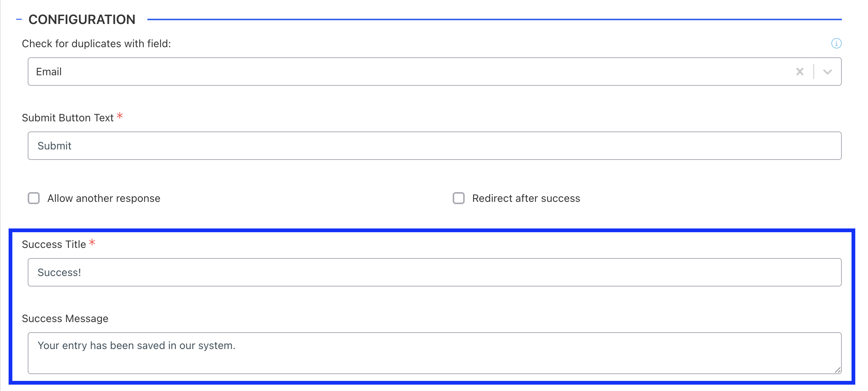Click the Success Message textarea resize handle
This screenshot has height=391, width=868.
pos(838,370)
